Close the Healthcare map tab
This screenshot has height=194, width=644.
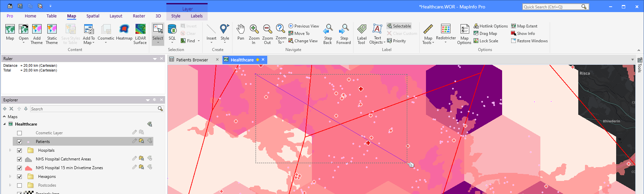263,60
